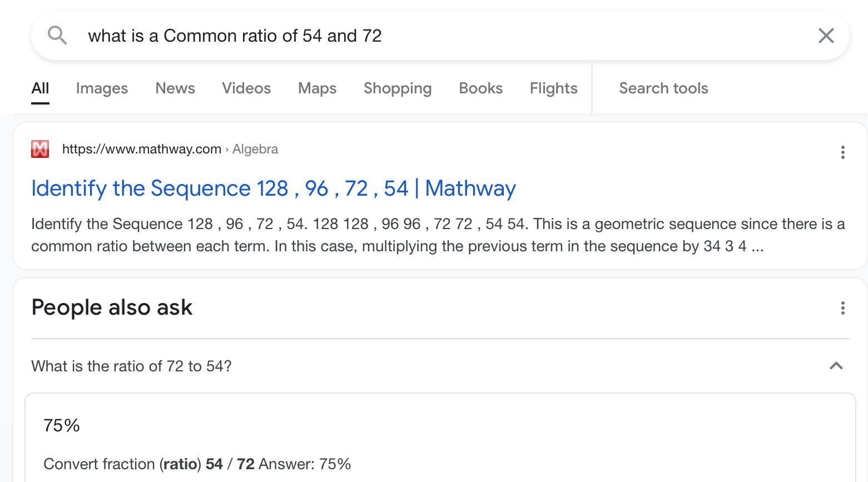
Task: Collapse the ratio of 72 to 54 question
Action: (x=836, y=366)
